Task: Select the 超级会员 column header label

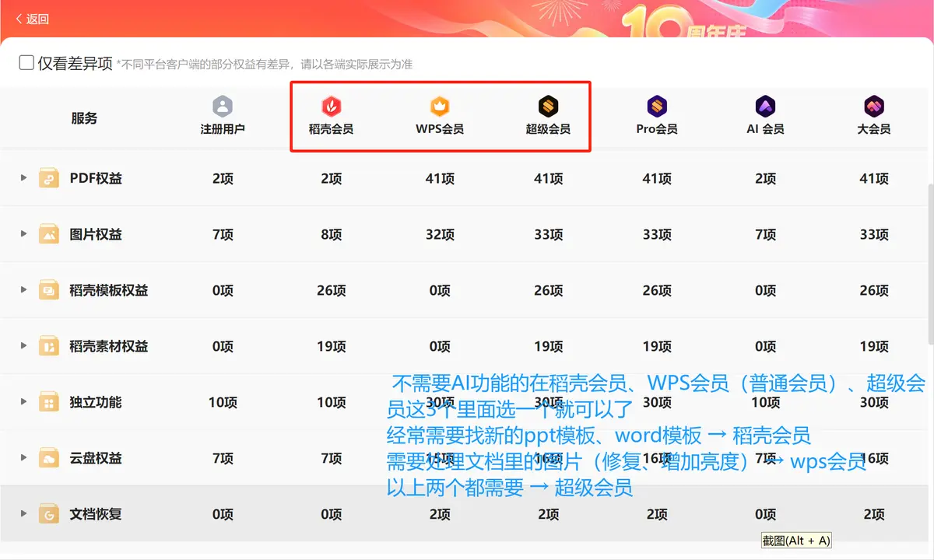Action: (x=549, y=129)
